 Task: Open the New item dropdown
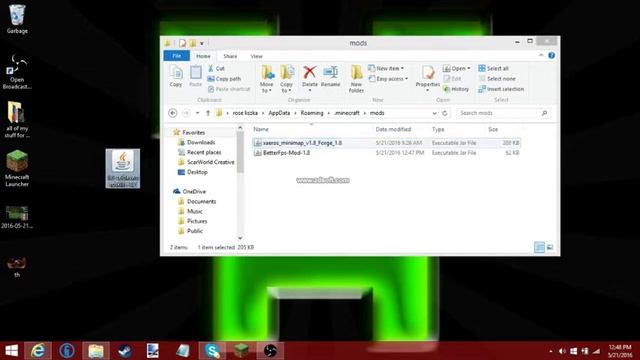point(386,69)
